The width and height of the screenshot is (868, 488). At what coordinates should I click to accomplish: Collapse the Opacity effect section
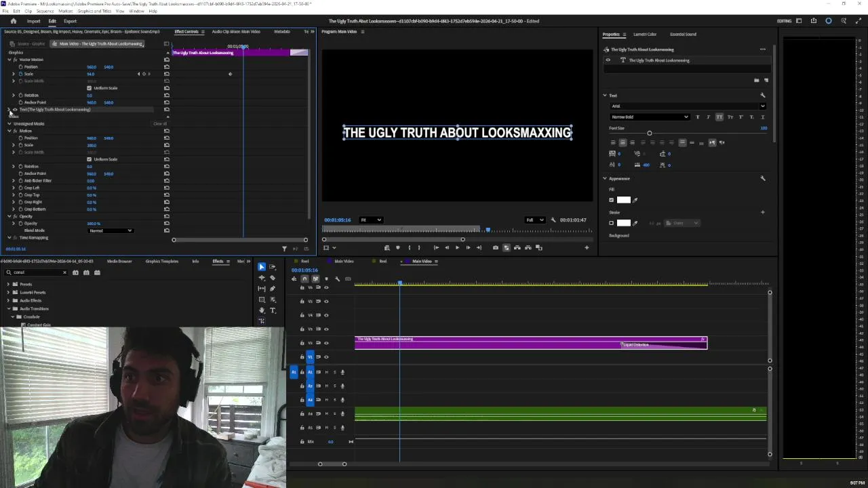point(9,216)
